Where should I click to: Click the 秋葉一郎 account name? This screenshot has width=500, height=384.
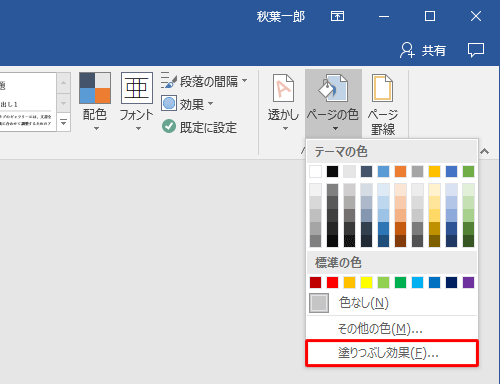coord(281,16)
